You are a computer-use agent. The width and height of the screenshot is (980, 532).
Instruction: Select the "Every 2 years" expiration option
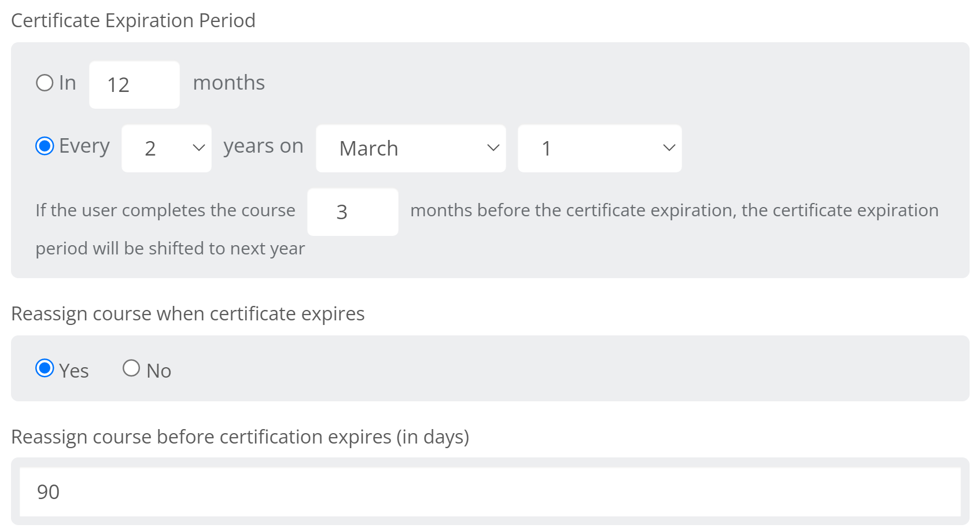(44, 147)
